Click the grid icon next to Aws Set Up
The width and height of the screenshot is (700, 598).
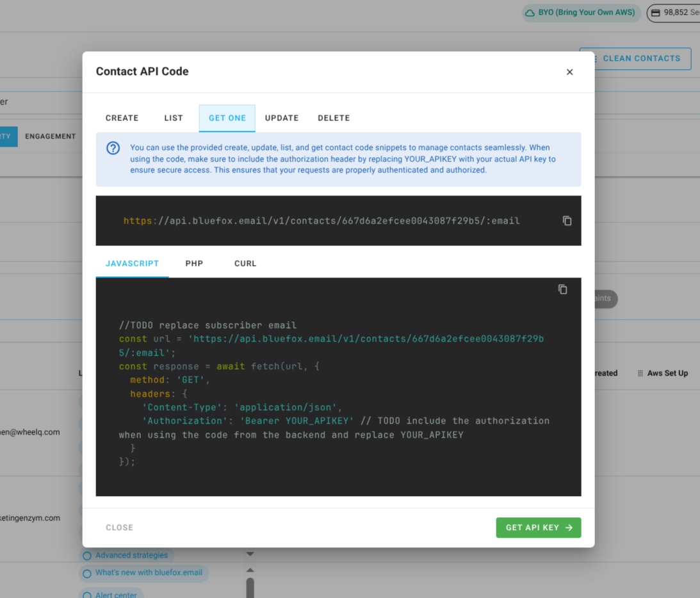point(639,373)
